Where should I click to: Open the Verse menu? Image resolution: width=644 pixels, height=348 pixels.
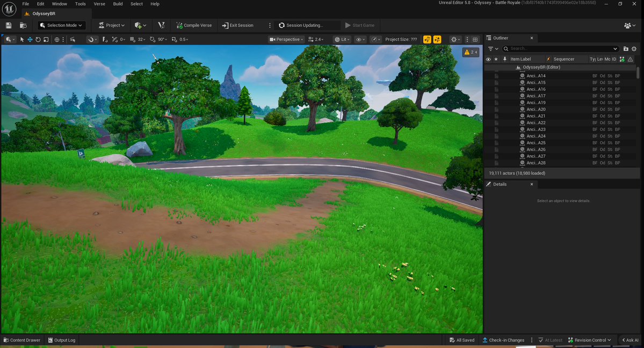coord(99,4)
